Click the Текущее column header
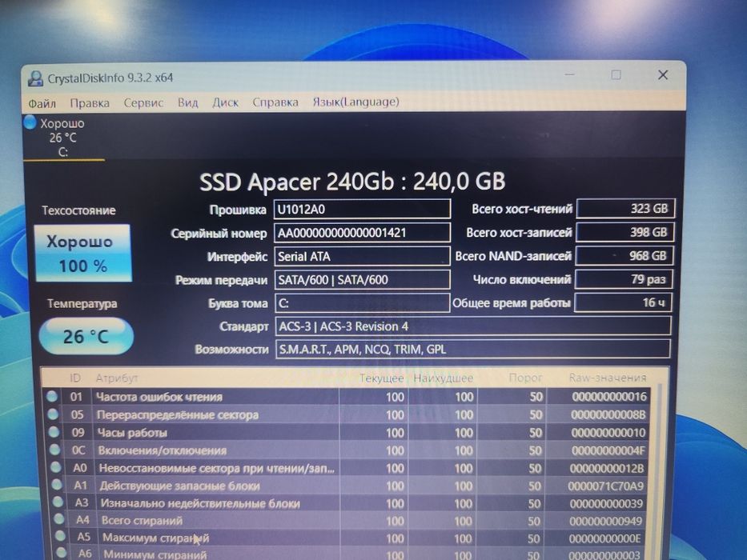Viewport: 747px width, 560px height. click(x=381, y=378)
